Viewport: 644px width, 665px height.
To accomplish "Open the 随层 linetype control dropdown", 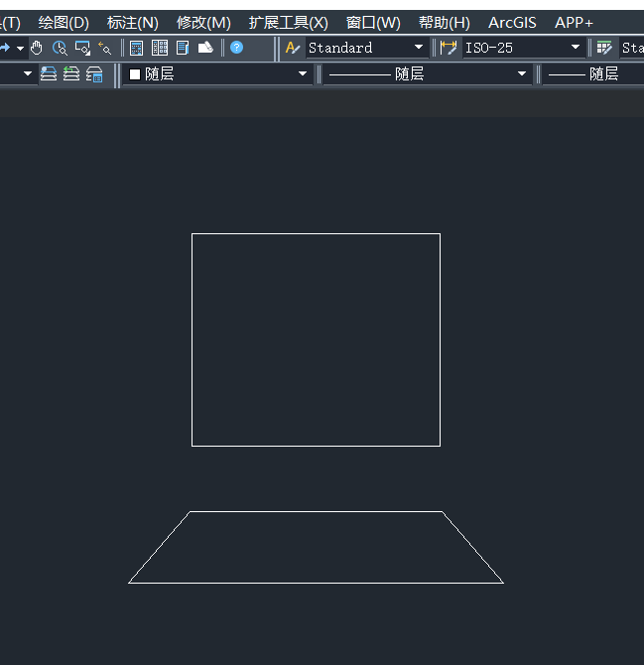I will [428, 74].
